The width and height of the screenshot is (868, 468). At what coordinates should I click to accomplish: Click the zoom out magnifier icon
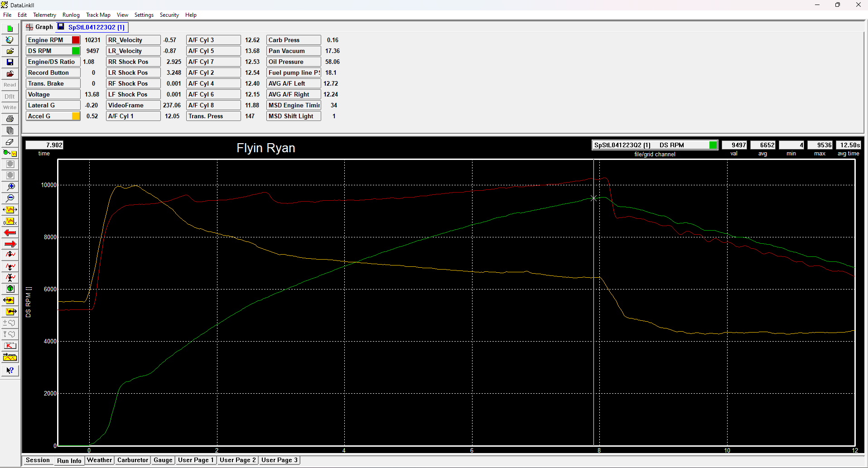click(x=10, y=198)
